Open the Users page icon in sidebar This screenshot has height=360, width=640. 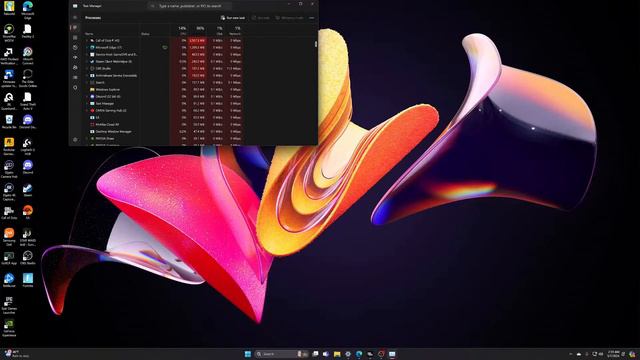(75, 67)
